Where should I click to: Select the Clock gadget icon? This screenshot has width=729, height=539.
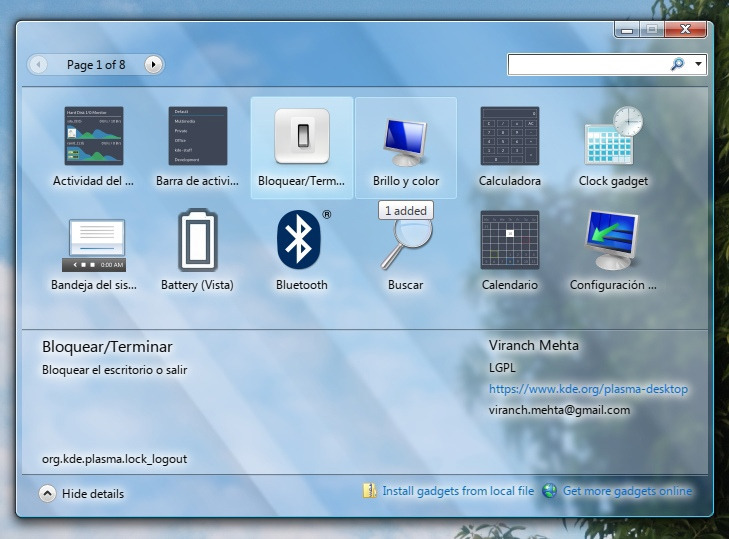click(613, 136)
